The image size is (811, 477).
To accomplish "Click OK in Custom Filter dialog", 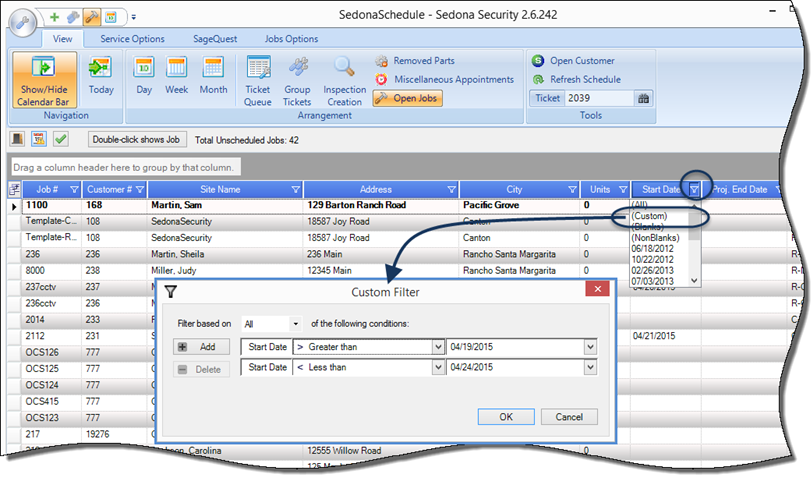I will point(506,417).
